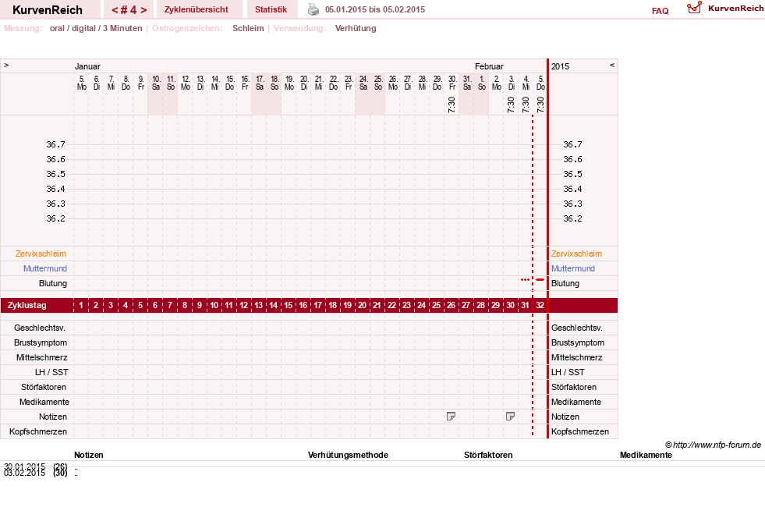765x532 pixels.
Task: Click the printer icon
Action: [x=313, y=9]
